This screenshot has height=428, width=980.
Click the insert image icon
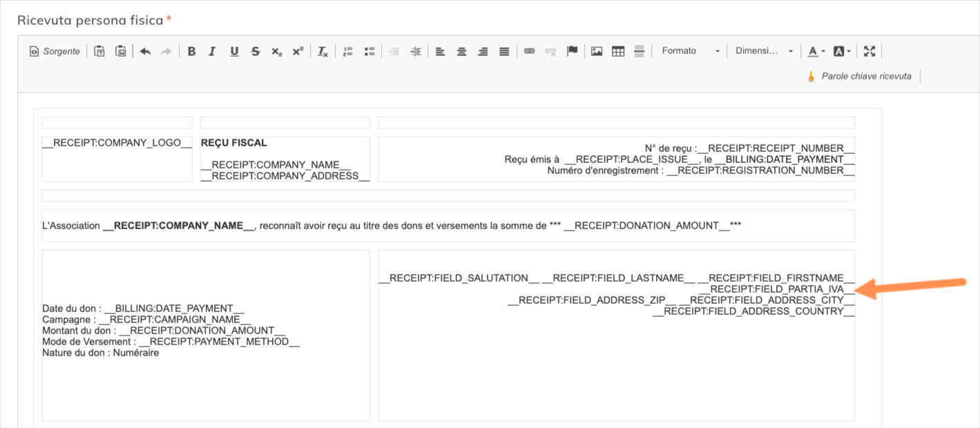click(x=597, y=51)
